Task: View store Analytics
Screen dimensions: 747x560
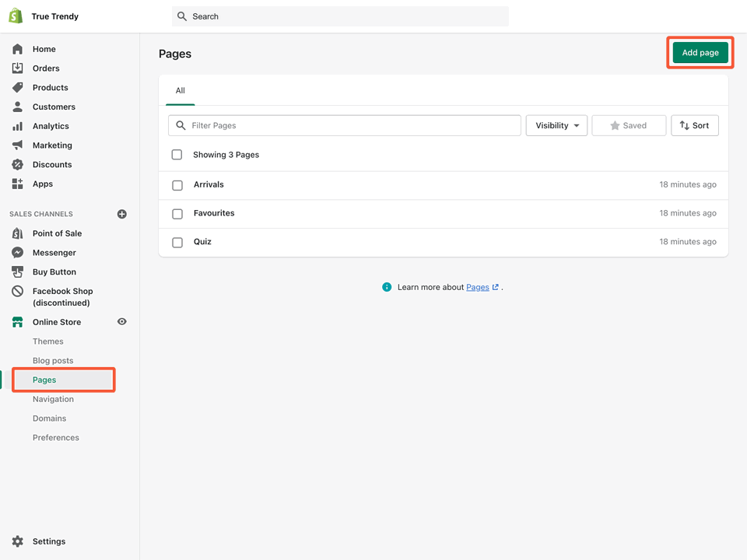Action: [x=49, y=125]
